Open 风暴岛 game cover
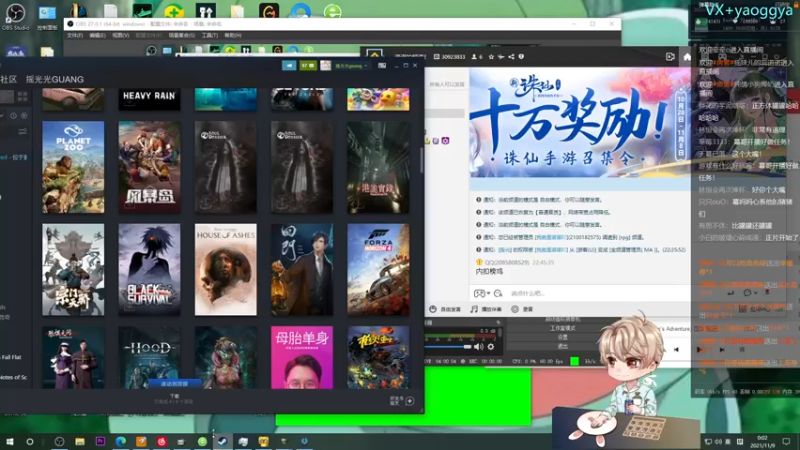The height and width of the screenshot is (450, 800). (149, 167)
